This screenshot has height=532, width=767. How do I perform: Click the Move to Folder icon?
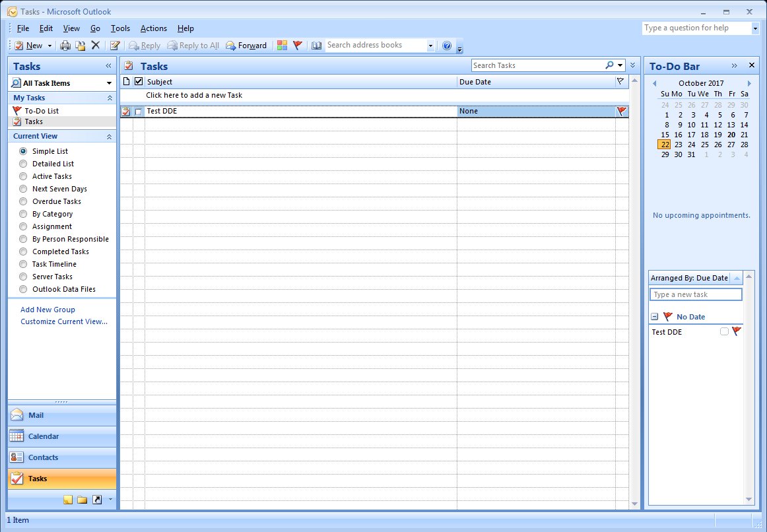(81, 46)
